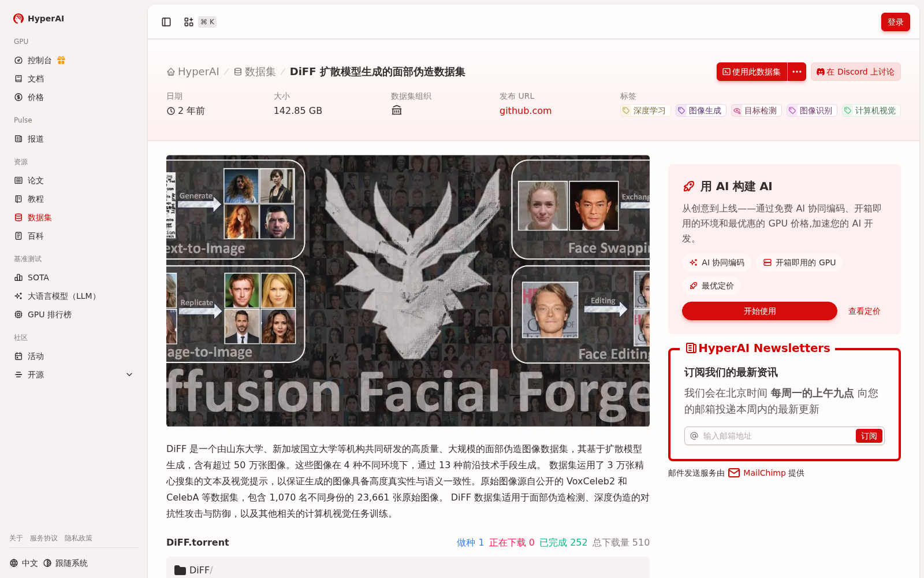Open the github.com release URL

pos(526,110)
